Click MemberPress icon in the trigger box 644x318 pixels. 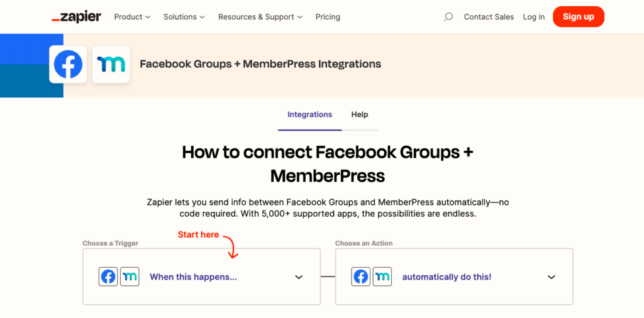point(130,277)
